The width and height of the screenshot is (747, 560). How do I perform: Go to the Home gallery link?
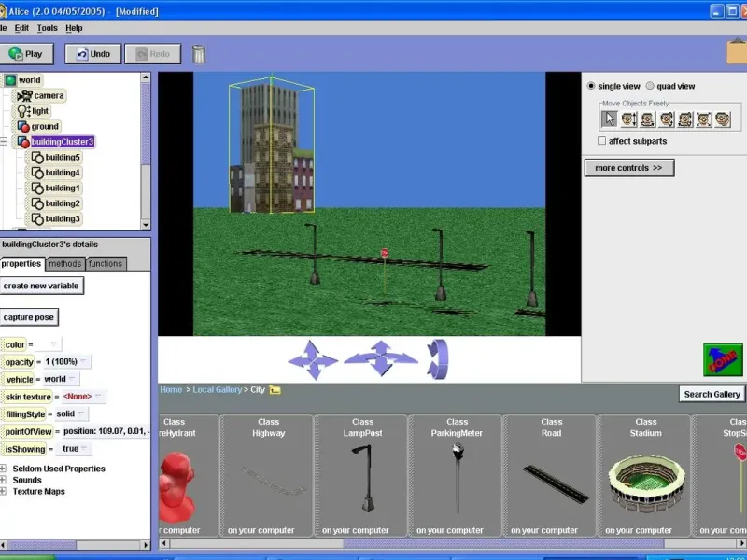tap(171, 389)
